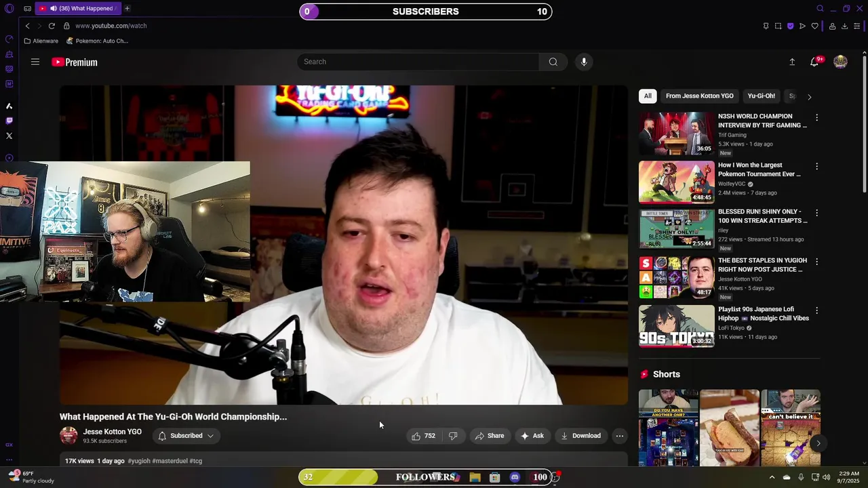The height and width of the screenshot is (488, 868).
Task: Open Blessed Run Shiny Only video thumbnail
Action: (676, 229)
